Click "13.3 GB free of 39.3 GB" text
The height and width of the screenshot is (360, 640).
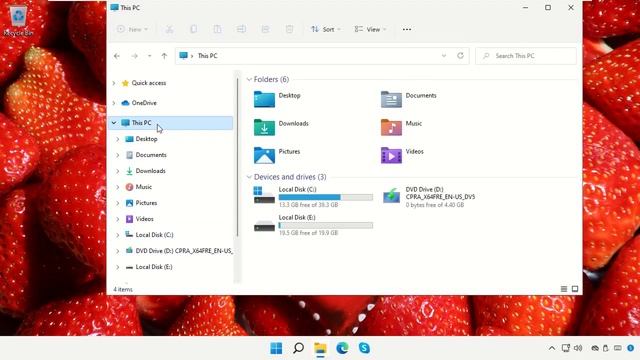click(x=309, y=205)
